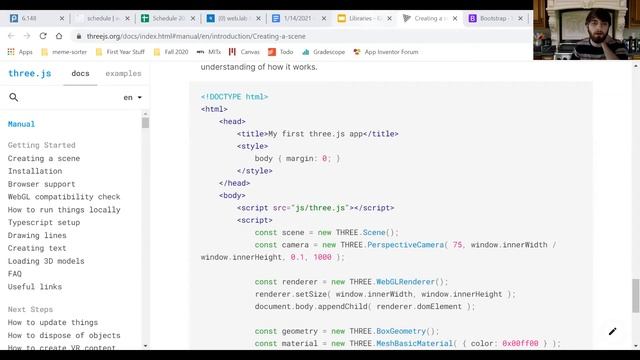Click the MeshBasicMaterial link in code
Viewport: 640px width, 360px height.
[x=414, y=344]
